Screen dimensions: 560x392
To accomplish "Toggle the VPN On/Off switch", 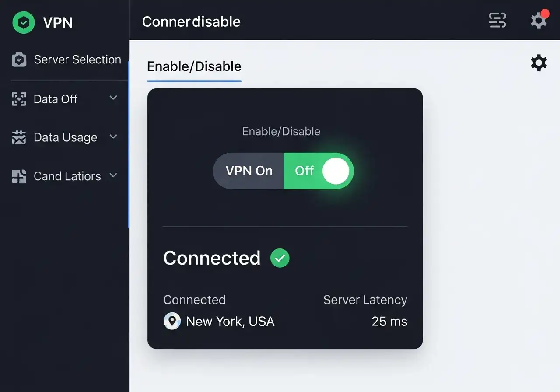I will pyautogui.click(x=283, y=171).
